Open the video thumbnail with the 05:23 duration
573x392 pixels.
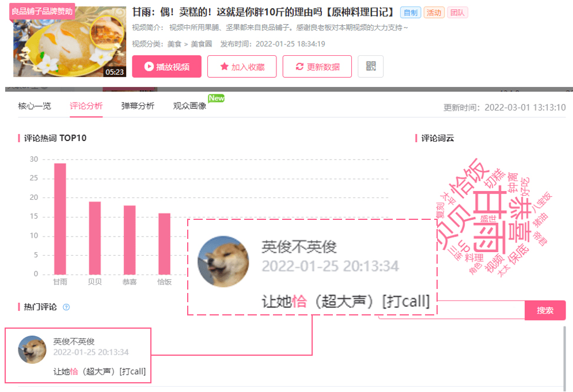coord(70,41)
